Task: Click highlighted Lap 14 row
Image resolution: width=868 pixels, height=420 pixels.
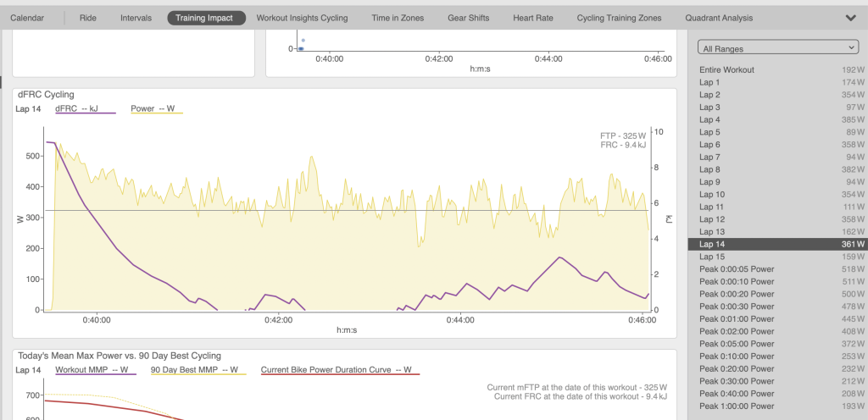Action: click(778, 244)
